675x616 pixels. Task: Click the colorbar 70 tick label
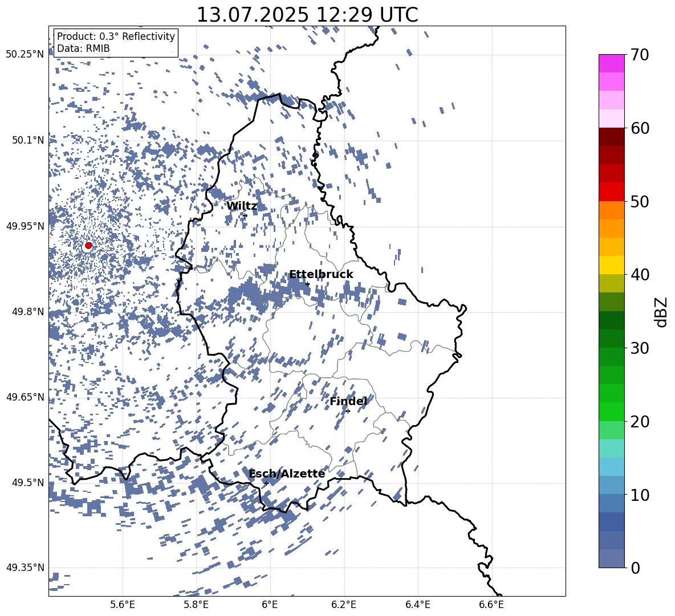pos(640,55)
